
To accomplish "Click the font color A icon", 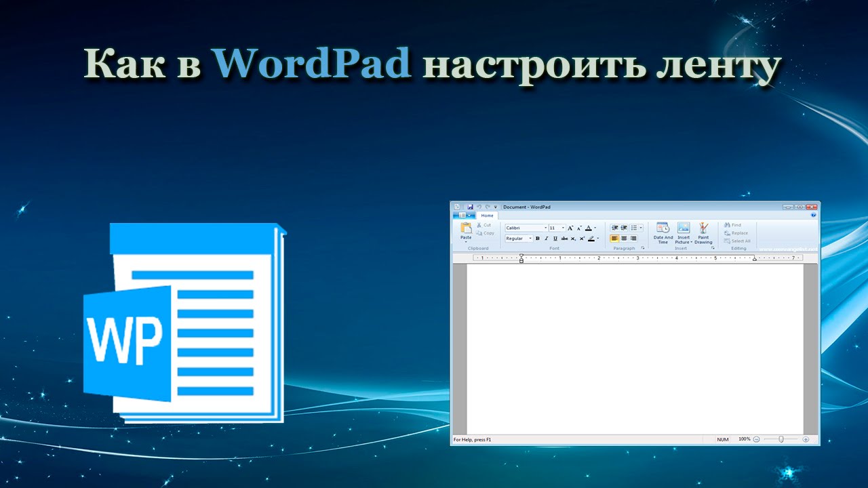I will (589, 228).
